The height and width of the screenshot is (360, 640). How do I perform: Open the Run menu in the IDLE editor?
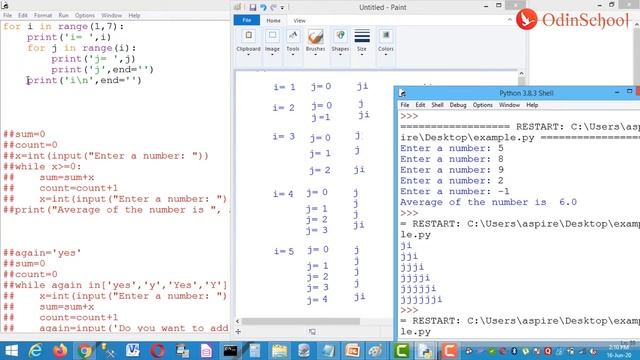(x=63, y=16)
